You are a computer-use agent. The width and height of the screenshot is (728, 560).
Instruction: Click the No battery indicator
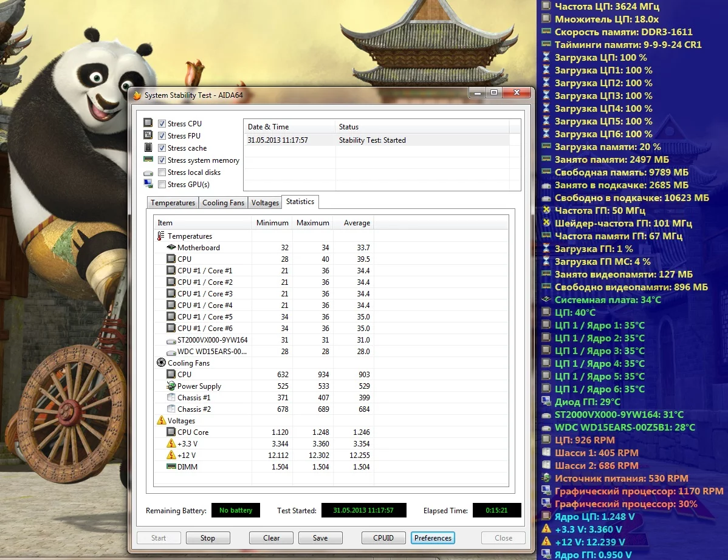[x=236, y=510]
